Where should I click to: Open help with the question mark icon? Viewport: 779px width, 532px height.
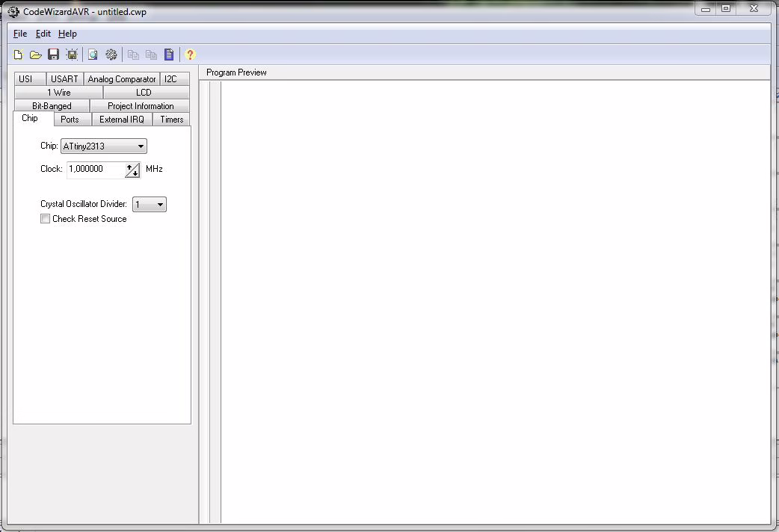pyautogui.click(x=190, y=55)
